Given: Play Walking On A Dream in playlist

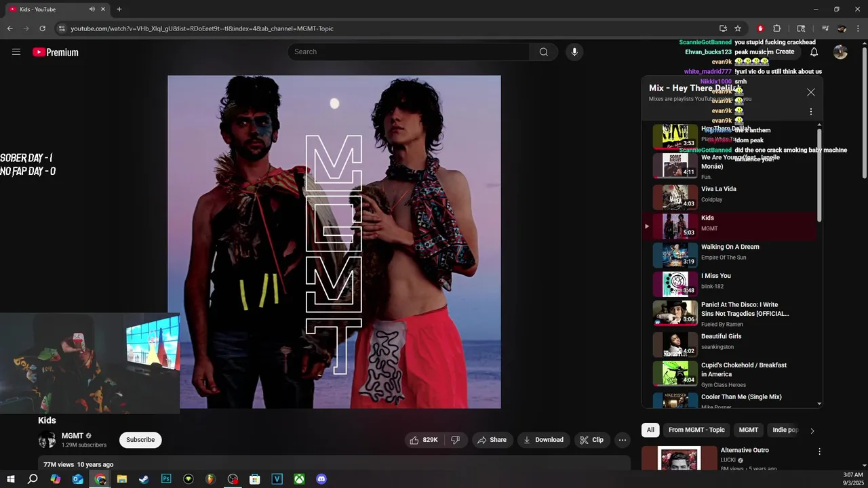Looking at the screenshot, I should pos(730,256).
